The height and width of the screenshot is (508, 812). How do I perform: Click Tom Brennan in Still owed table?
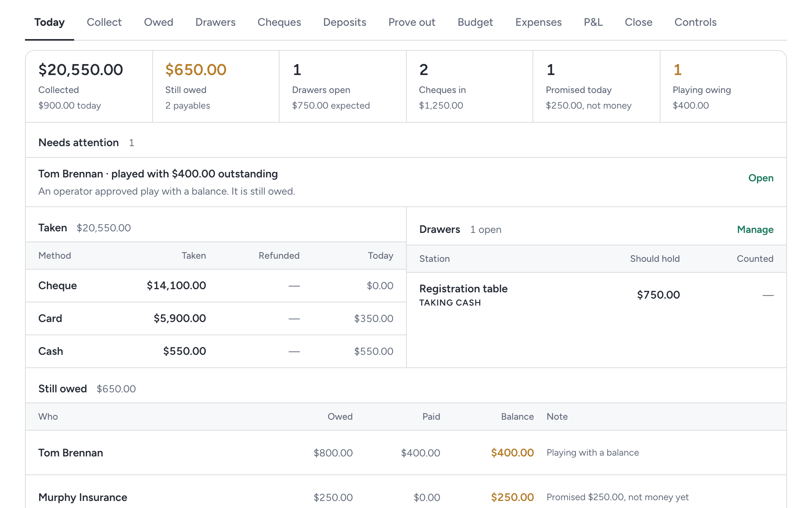(x=71, y=453)
